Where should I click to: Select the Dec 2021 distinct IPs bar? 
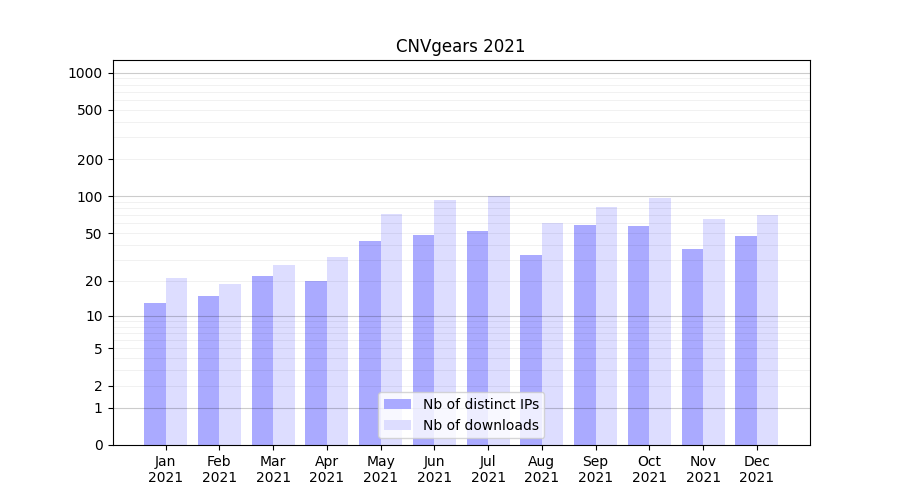746,340
